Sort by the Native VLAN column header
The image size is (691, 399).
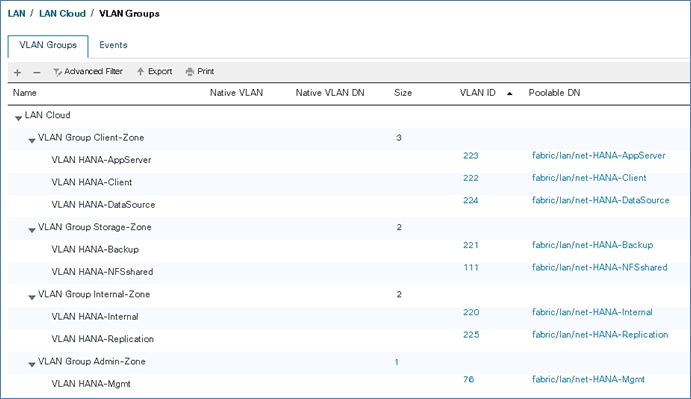(236, 93)
